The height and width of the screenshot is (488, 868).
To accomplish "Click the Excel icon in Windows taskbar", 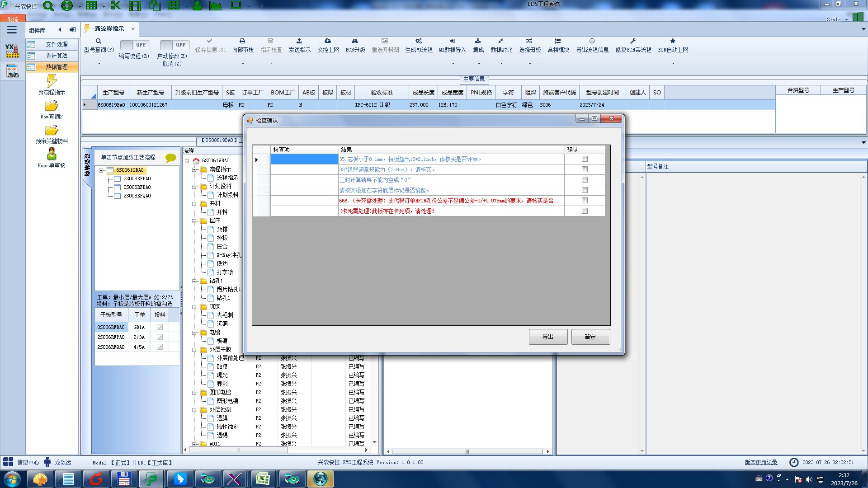I will point(263,479).
